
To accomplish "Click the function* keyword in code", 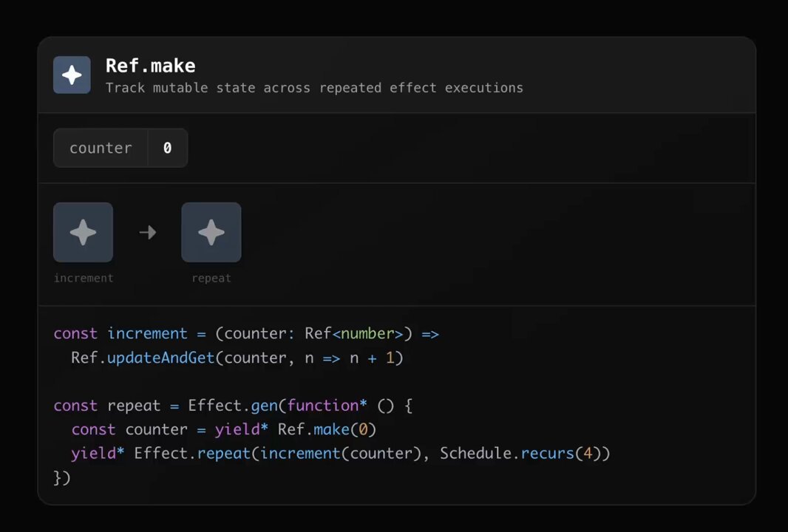I will [327, 406].
